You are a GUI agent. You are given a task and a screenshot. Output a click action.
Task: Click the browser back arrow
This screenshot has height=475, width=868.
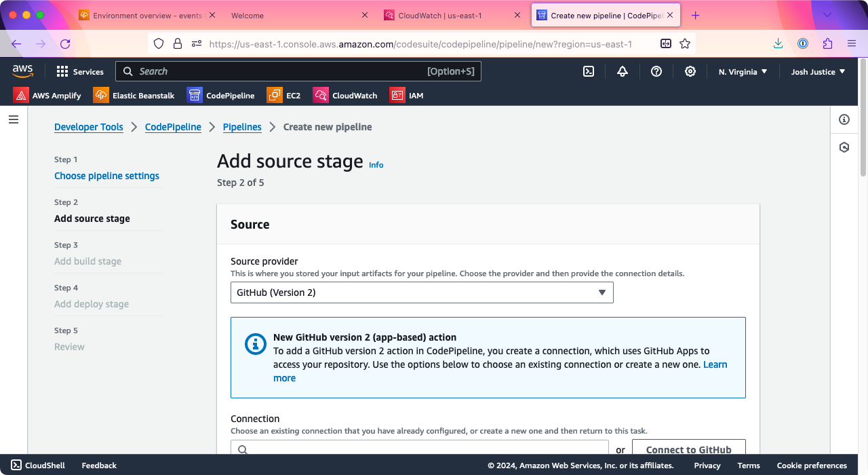tap(16, 43)
